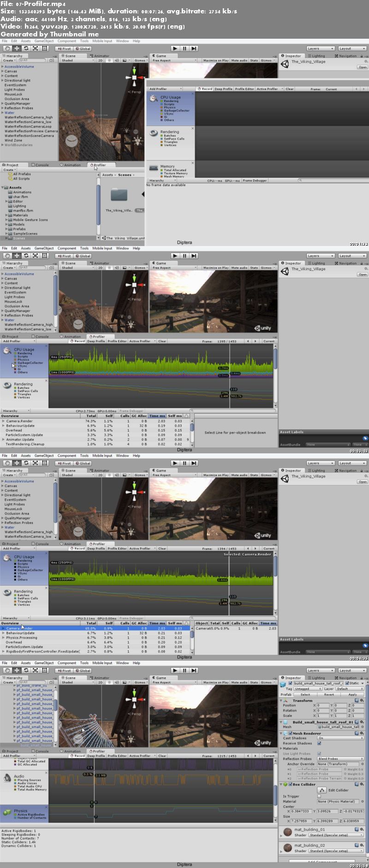Open the Transform gear menu in bottom frame
The image size is (369, 868).
362,700
